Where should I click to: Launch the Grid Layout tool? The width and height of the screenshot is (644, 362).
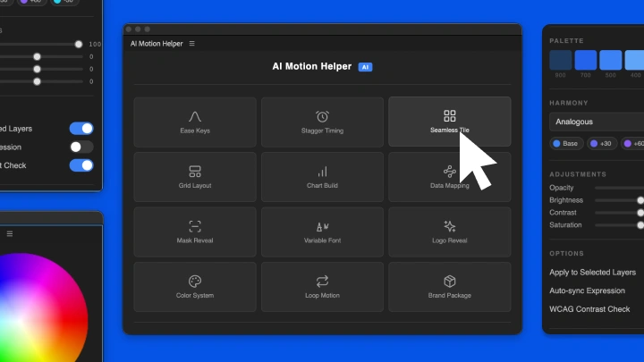[195, 177]
